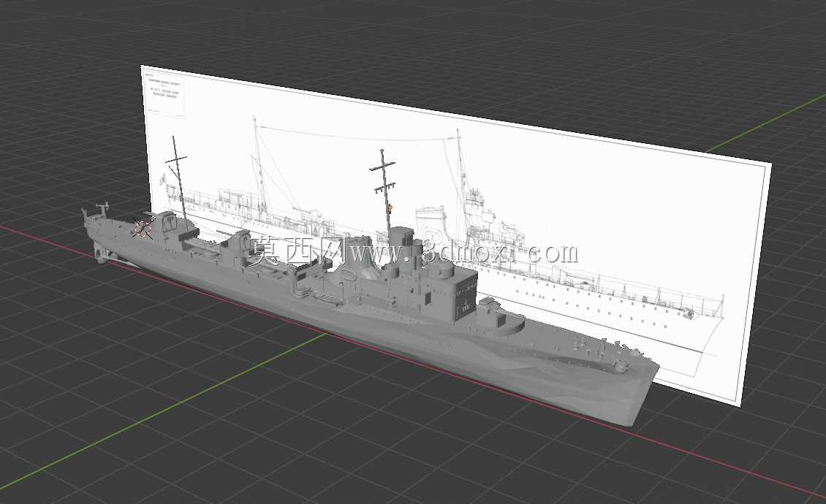
Task: Click the orange origin dot on the main mast
Action: point(390,207)
